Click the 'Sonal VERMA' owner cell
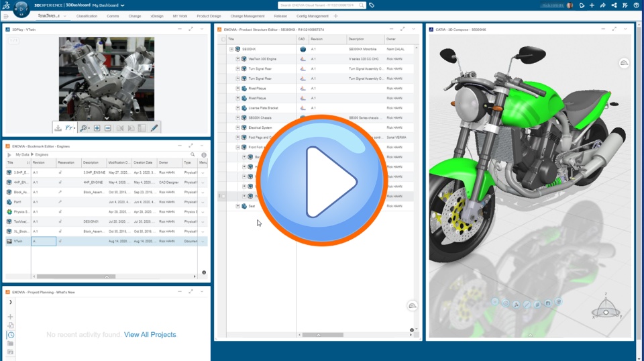The width and height of the screenshot is (644, 361). click(x=396, y=138)
